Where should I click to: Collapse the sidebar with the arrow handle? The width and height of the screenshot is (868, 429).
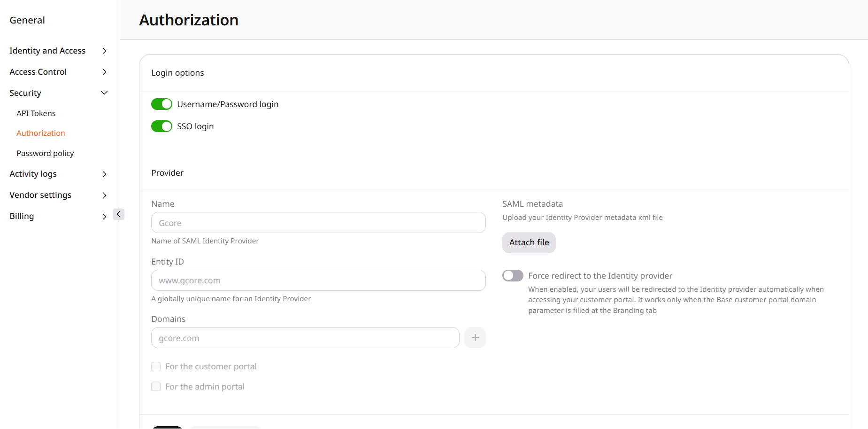tap(118, 214)
